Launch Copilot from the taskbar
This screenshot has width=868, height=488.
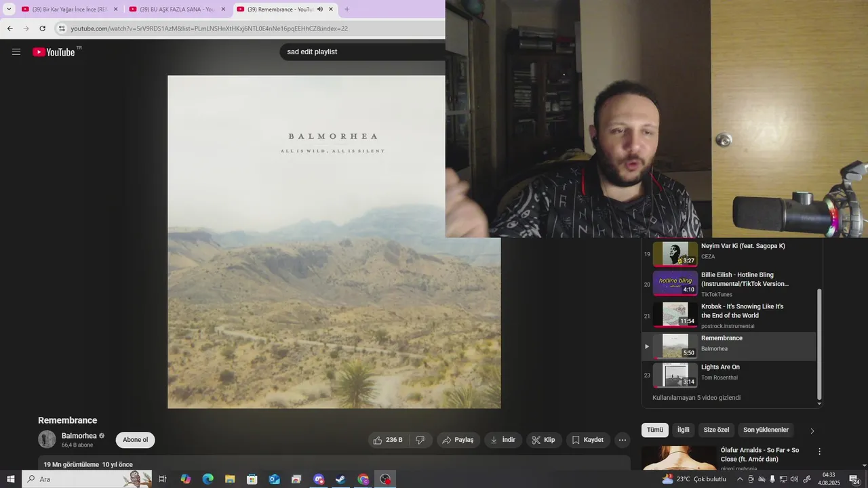coord(185,479)
